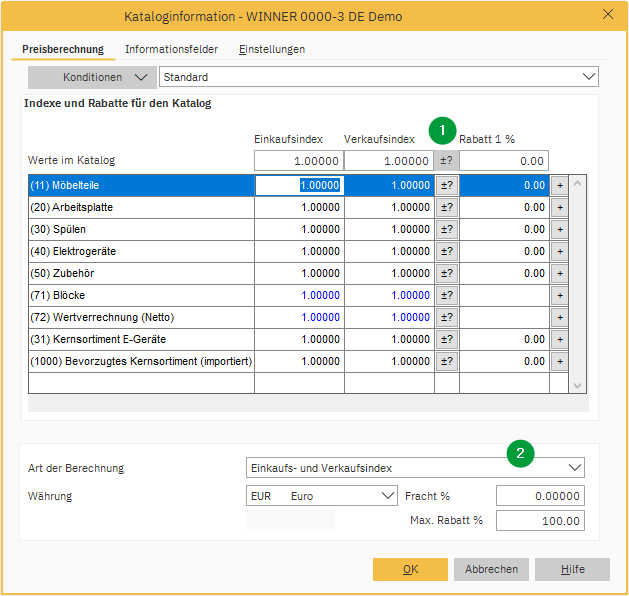Open Hilfe via the help button
This screenshot has width=629, height=596.
tap(572, 569)
